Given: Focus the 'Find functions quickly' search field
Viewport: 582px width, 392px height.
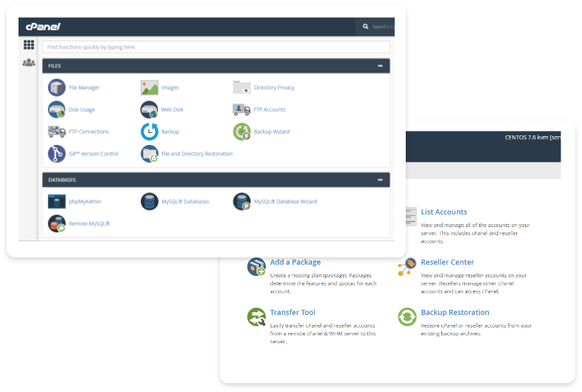Looking at the screenshot, I should click(216, 47).
